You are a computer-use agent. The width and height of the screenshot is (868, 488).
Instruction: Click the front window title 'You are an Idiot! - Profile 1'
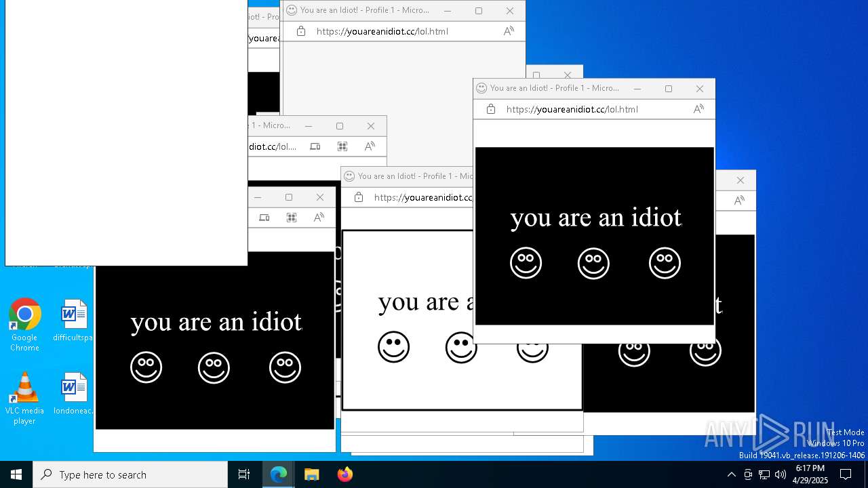point(555,88)
